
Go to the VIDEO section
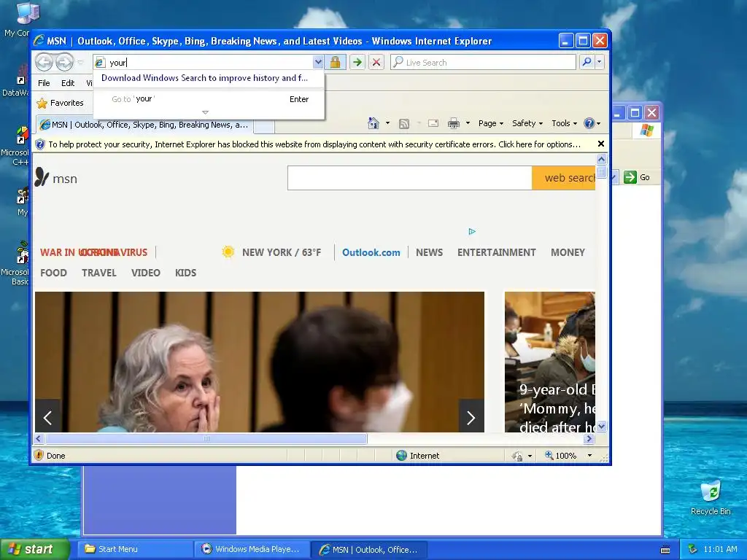pos(145,273)
